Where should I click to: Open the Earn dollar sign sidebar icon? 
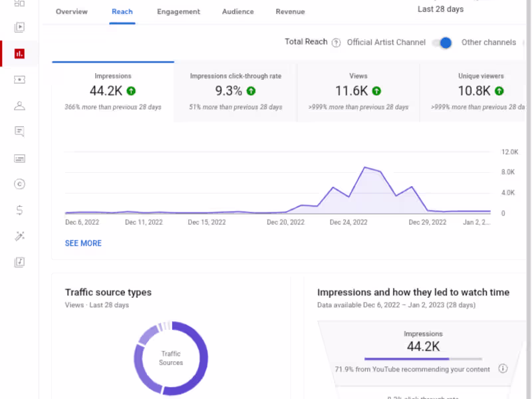click(x=19, y=210)
